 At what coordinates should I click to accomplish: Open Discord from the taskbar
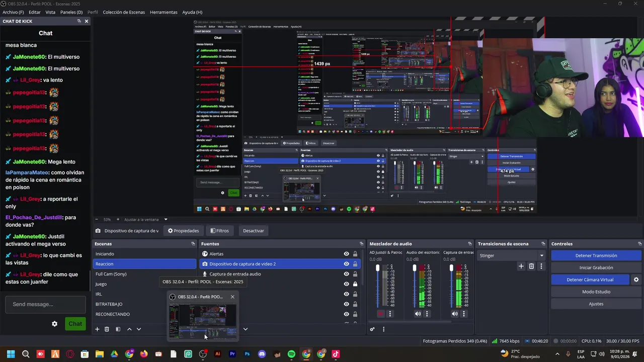[x=262, y=354]
